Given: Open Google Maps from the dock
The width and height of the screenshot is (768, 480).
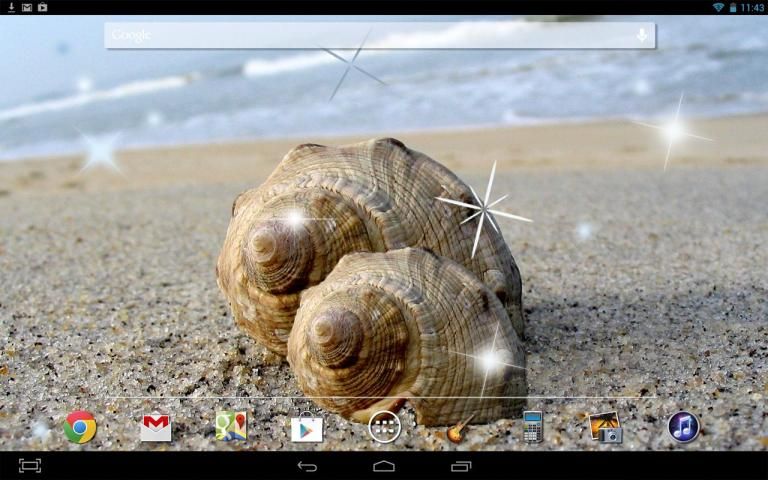Looking at the screenshot, I should (231, 427).
